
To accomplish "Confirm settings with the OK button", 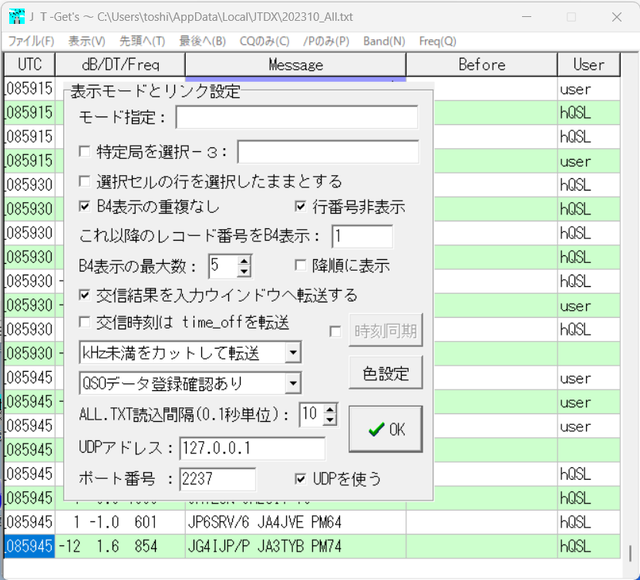I will pyautogui.click(x=386, y=429).
